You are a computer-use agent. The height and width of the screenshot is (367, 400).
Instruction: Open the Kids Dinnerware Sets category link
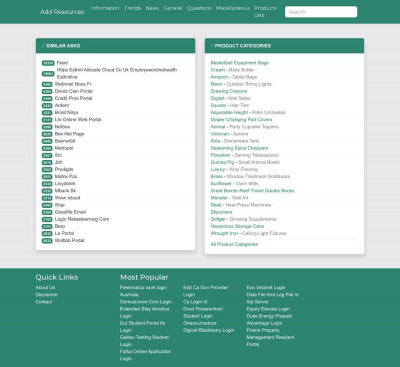point(235,141)
